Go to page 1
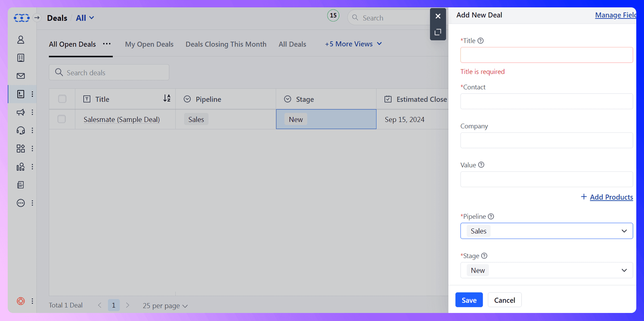 pos(114,305)
